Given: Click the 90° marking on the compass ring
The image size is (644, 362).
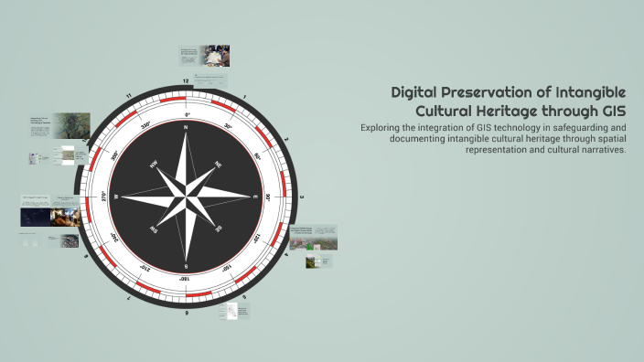Looking at the screenshot, I should tap(268, 197).
